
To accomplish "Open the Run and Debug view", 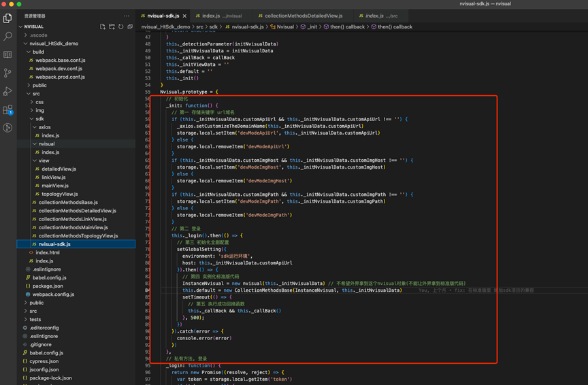I will [x=7, y=90].
